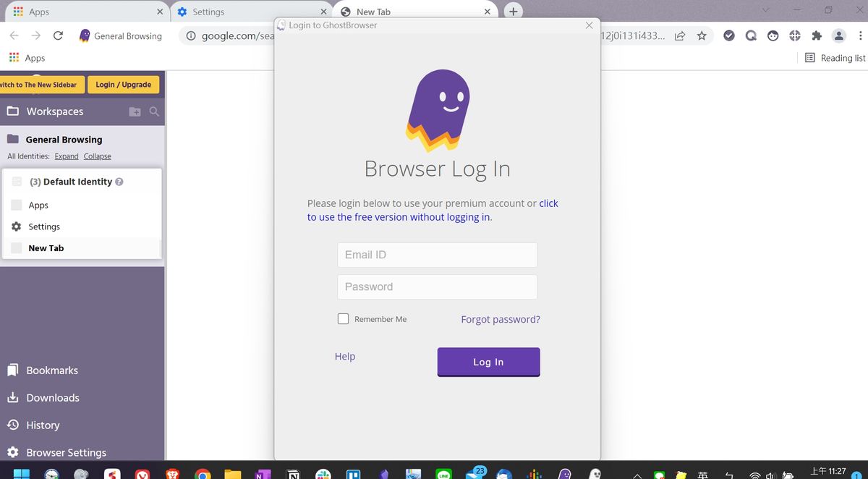Click the add workspace folder icon

tap(135, 111)
